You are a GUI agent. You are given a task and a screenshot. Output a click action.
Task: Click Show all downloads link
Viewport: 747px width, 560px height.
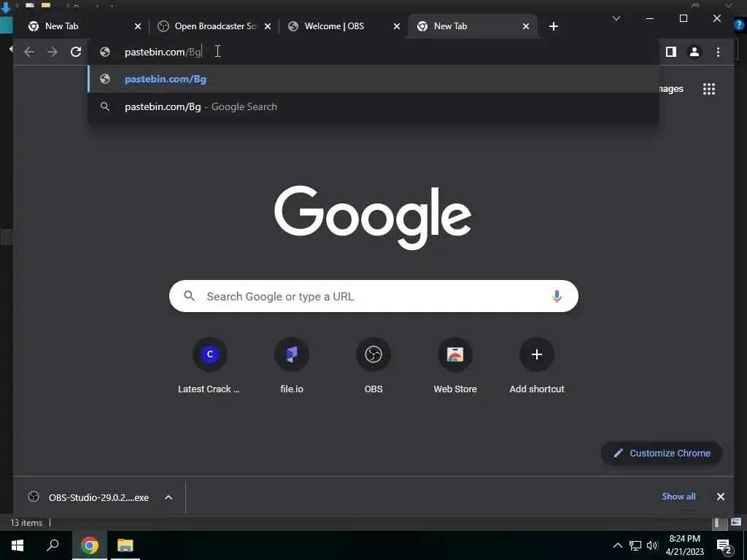678,496
